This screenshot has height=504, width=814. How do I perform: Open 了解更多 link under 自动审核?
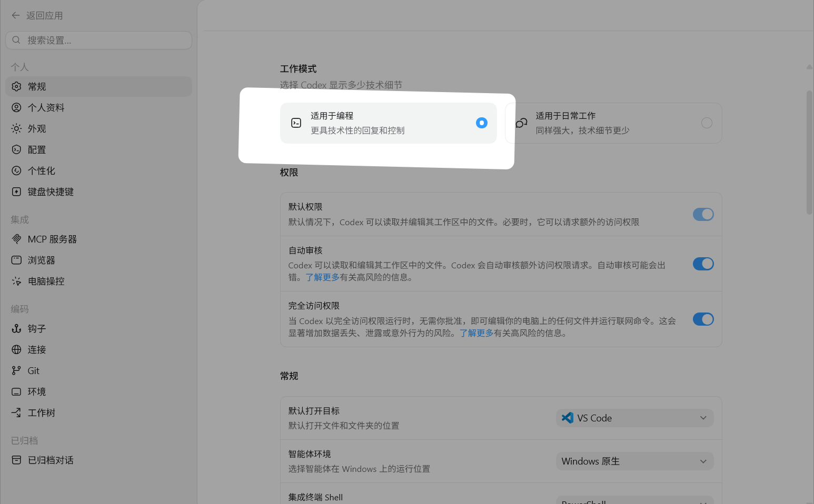pyautogui.click(x=323, y=277)
